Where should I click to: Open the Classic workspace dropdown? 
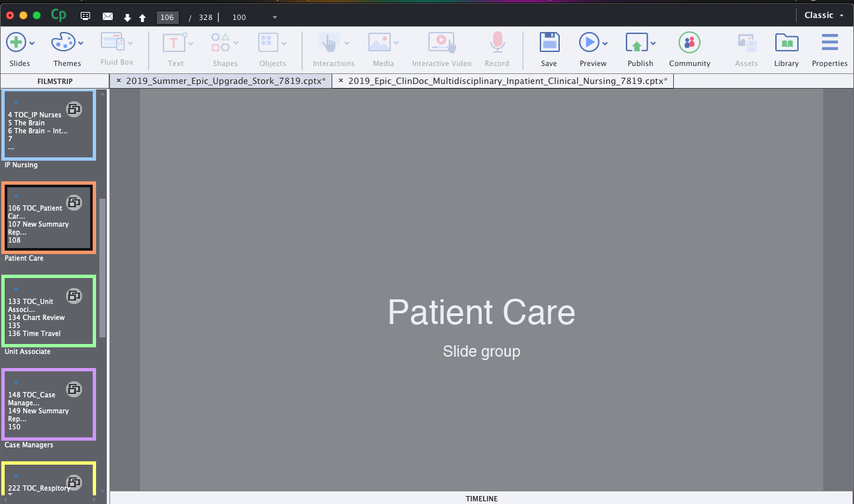tap(824, 15)
